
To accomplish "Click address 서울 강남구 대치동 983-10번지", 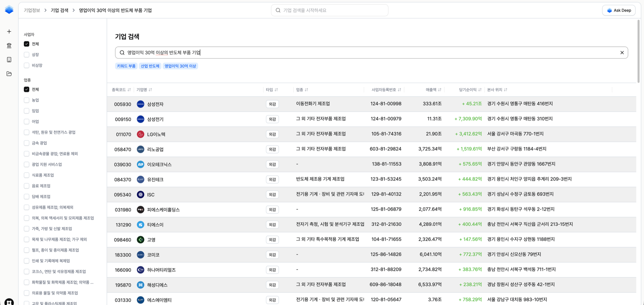I will [x=517, y=300].
